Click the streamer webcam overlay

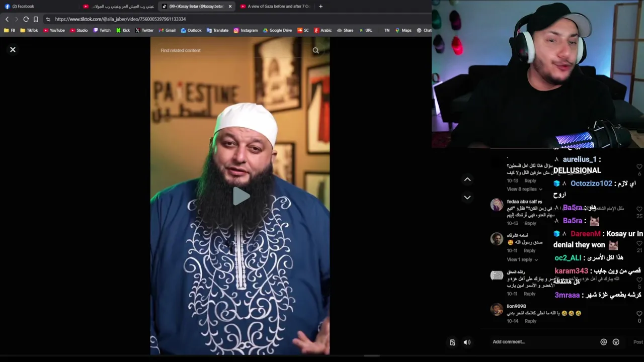click(x=538, y=74)
